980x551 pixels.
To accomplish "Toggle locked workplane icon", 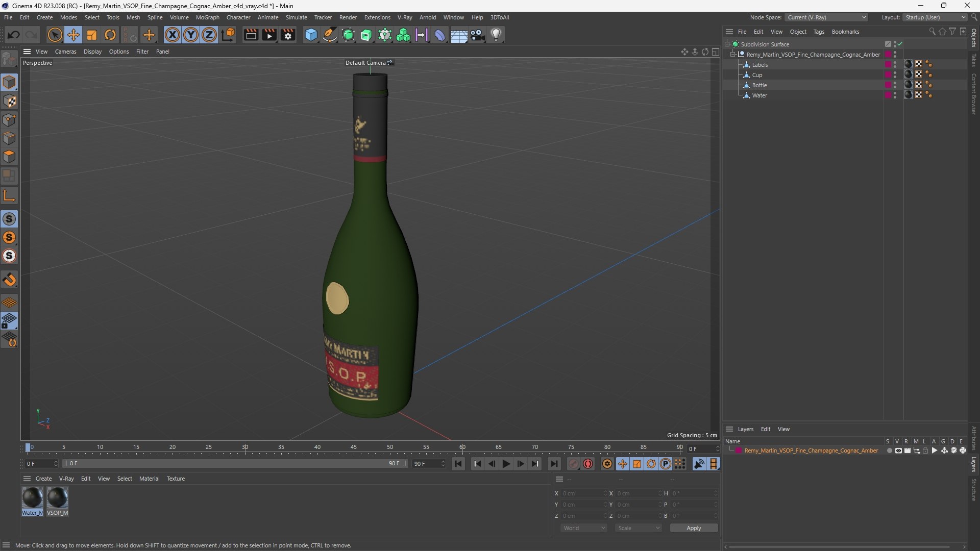I will pos(9,321).
